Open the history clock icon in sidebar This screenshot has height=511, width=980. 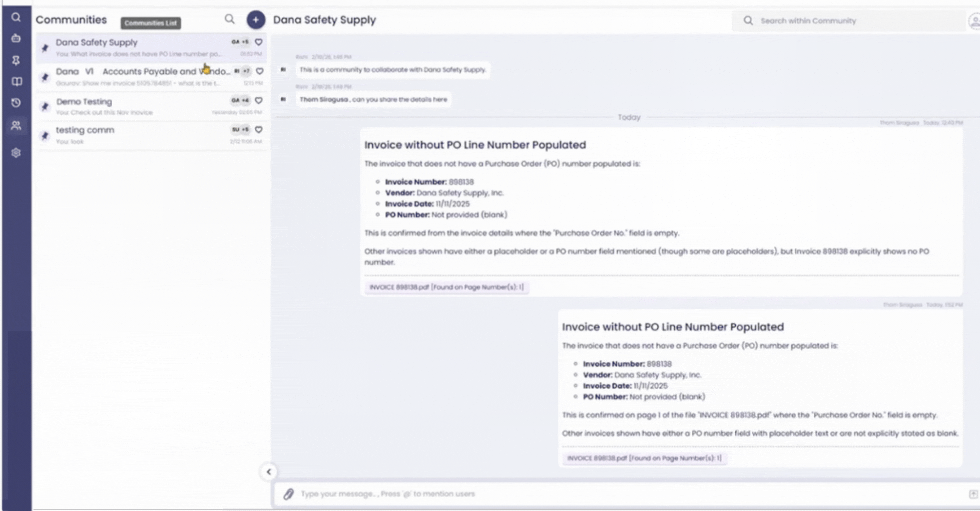point(17,103)
